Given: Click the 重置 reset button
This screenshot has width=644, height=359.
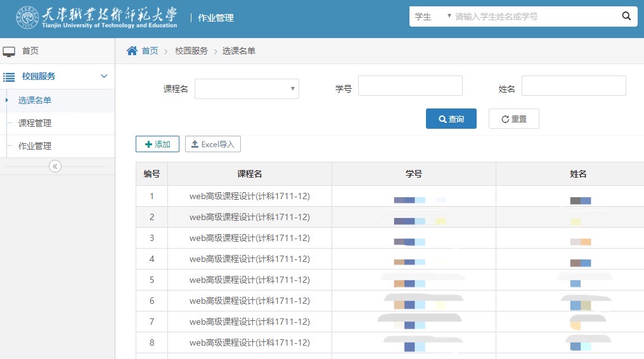Looking at the screenshot, I should click(x=513, y=119).
